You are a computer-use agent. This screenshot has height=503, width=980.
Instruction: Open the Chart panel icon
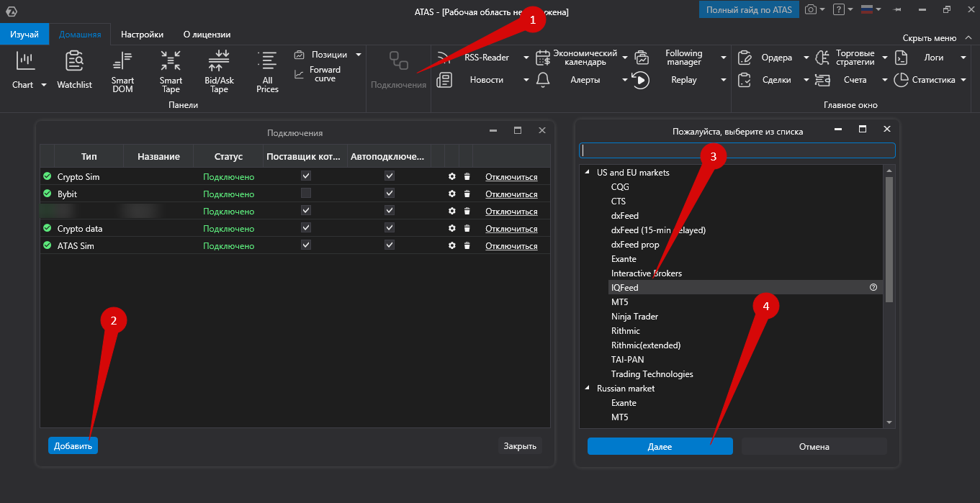pos(26,61)
